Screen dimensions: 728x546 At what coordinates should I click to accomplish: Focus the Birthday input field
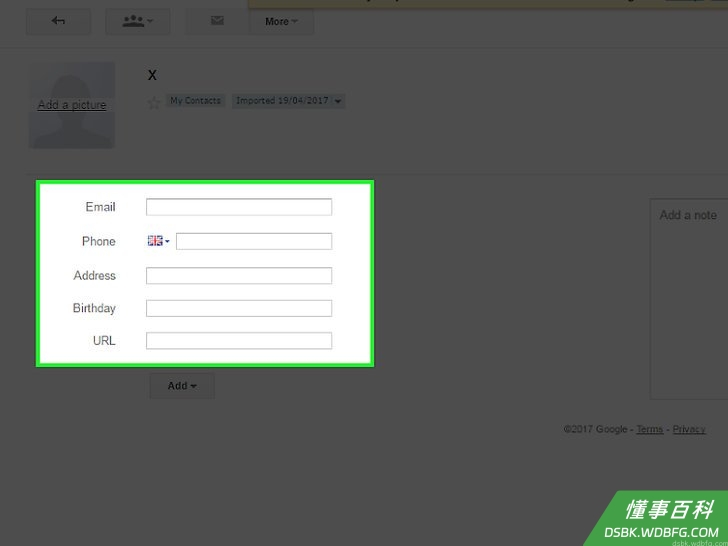(239, 308)
